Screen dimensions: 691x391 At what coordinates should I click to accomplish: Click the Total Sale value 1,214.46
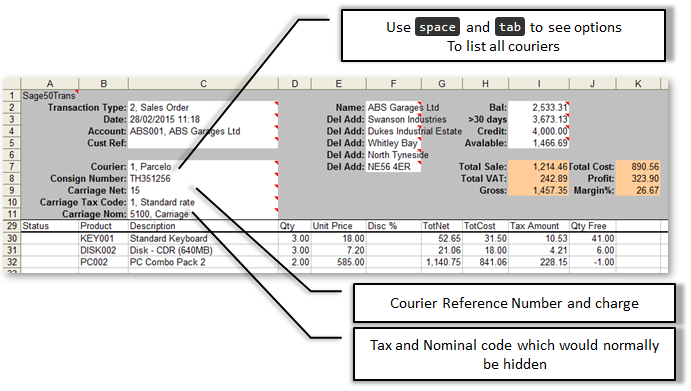539,167
